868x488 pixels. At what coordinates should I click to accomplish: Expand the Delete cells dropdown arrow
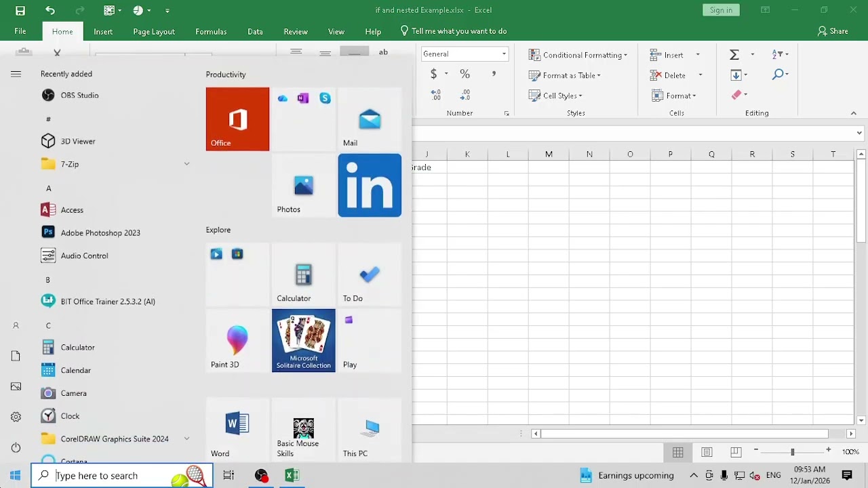[700, 75]
